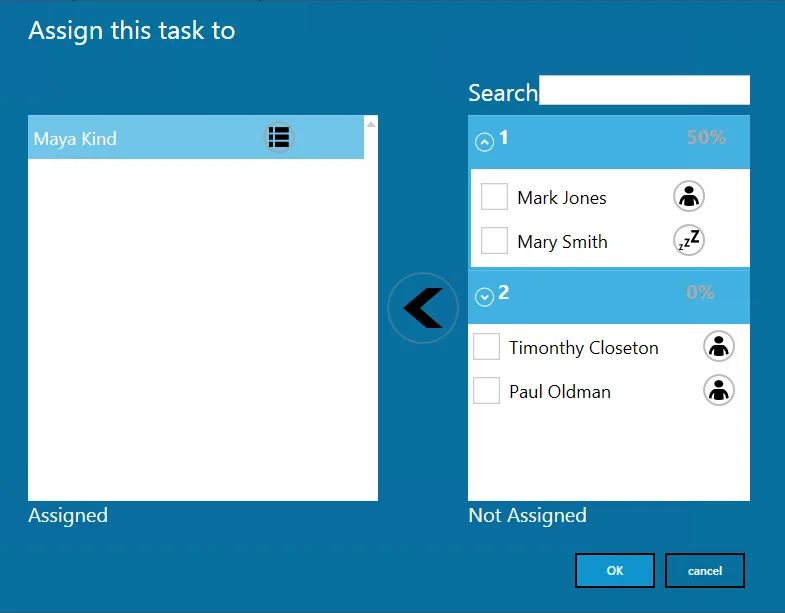Viewport: 785px width, 613px height.
Task: Click the Assigned list scroll up arrow
Action: [371, 124]
